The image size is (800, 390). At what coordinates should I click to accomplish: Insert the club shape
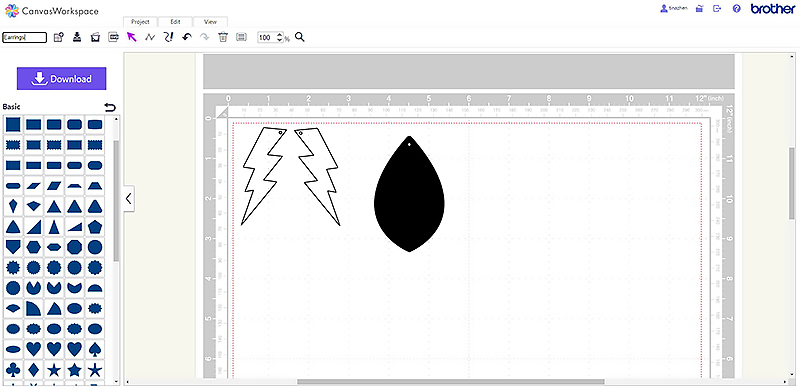tap(13, 370)
